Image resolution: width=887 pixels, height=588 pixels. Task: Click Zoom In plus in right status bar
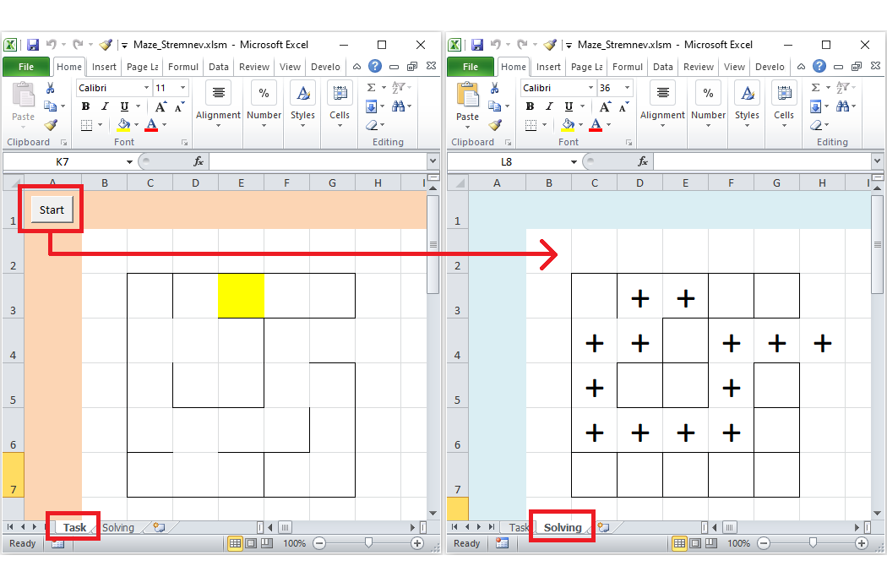pos(862,544)
